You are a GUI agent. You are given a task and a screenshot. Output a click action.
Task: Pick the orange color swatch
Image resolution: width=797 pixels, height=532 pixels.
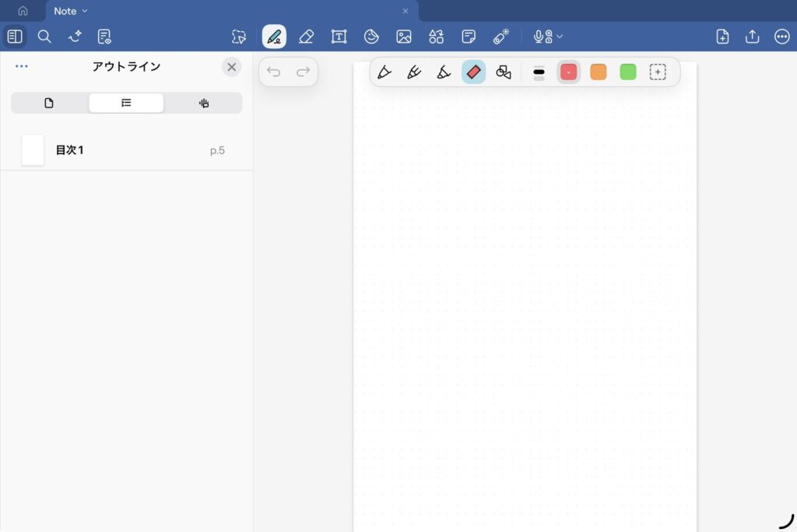pos(598,72)
